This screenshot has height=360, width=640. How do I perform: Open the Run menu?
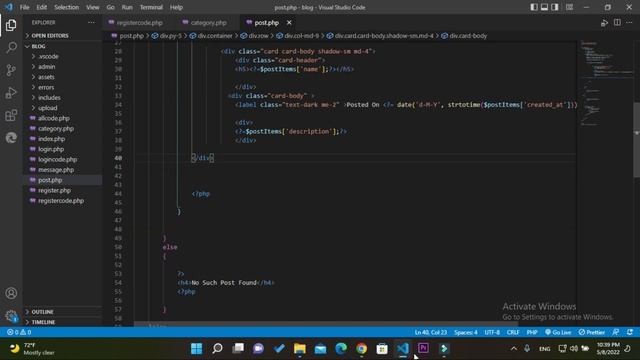click(127, 7)
